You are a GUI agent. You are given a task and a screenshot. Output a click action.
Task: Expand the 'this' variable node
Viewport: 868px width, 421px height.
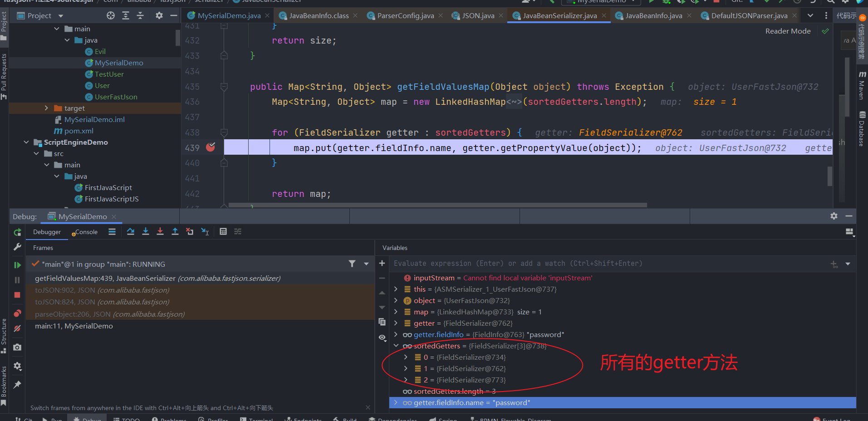396,289
